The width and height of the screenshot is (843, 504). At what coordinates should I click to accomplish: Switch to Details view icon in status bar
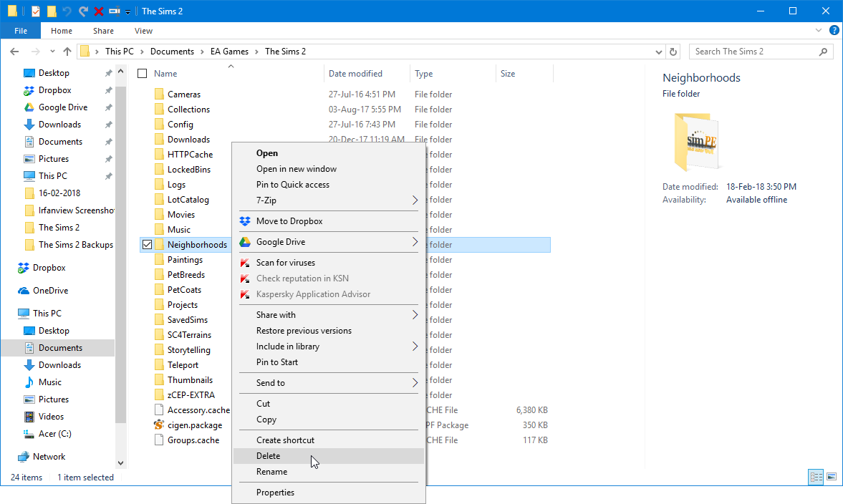click(816, 477)
